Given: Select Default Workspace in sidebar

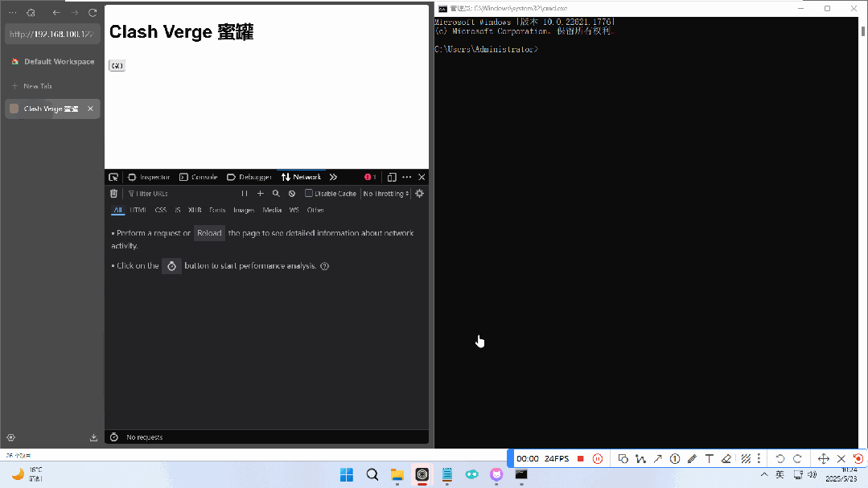Looking at the screenshot, I should [x=53, y=61].
